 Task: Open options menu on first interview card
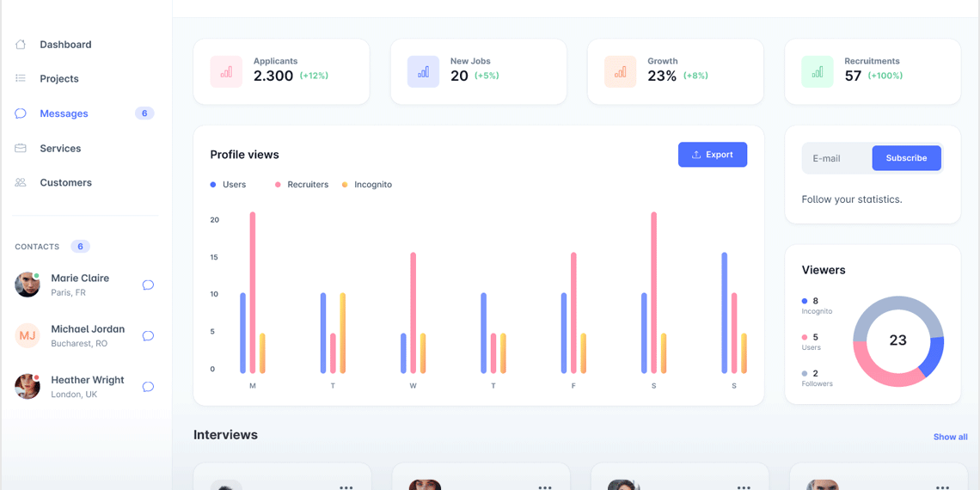(x=346, y=487)
